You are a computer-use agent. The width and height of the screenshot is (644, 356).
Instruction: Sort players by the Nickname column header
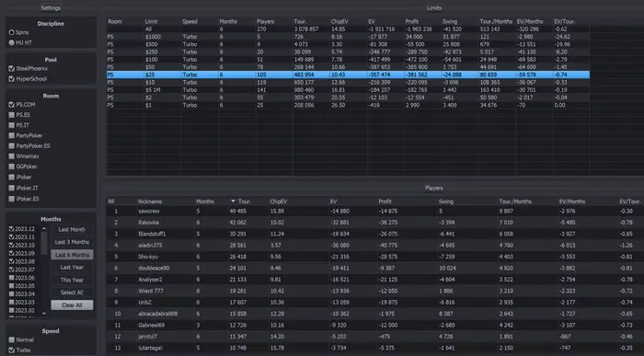[150, 201]
